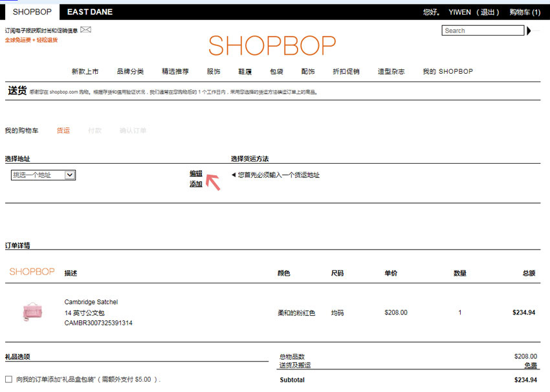Click the 柔和的粉红色 color value

[x=296, y=312]
